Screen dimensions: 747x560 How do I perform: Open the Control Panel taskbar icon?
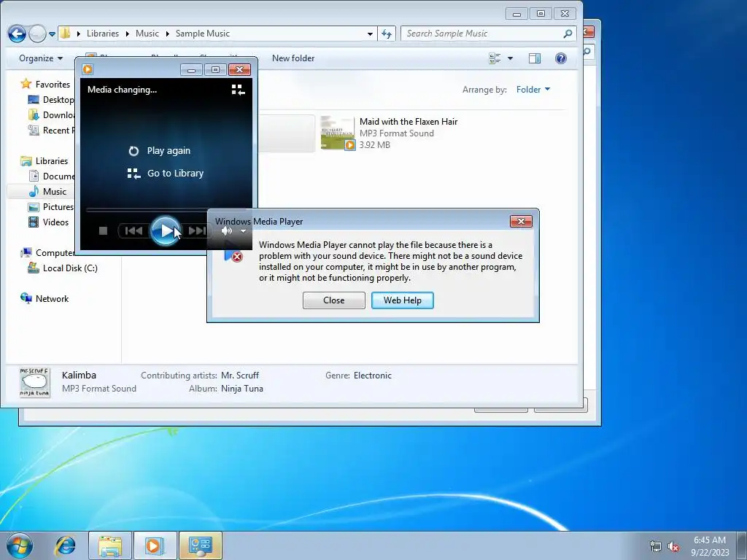[200, 545]
